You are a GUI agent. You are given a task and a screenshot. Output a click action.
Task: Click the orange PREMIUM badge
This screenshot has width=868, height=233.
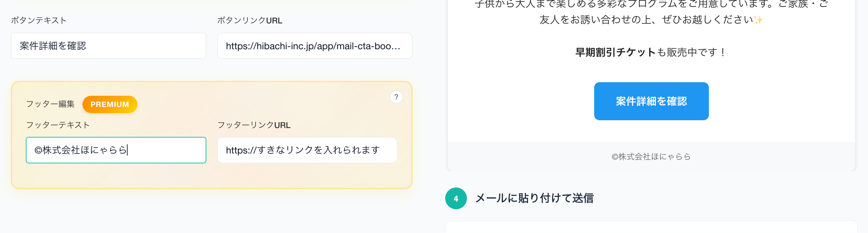[110, 104]
